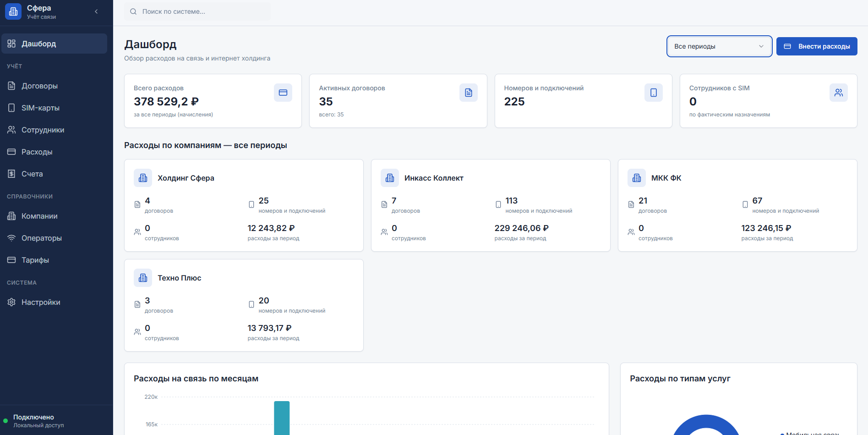This screenshot has width=868, height=435.
Task: Click the phone icon in Инкасс Коллект card
Action: coord(498,204)
